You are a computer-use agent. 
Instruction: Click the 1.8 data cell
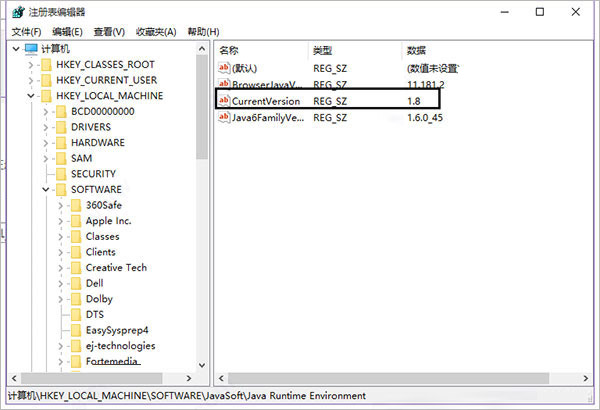point(414,101)
